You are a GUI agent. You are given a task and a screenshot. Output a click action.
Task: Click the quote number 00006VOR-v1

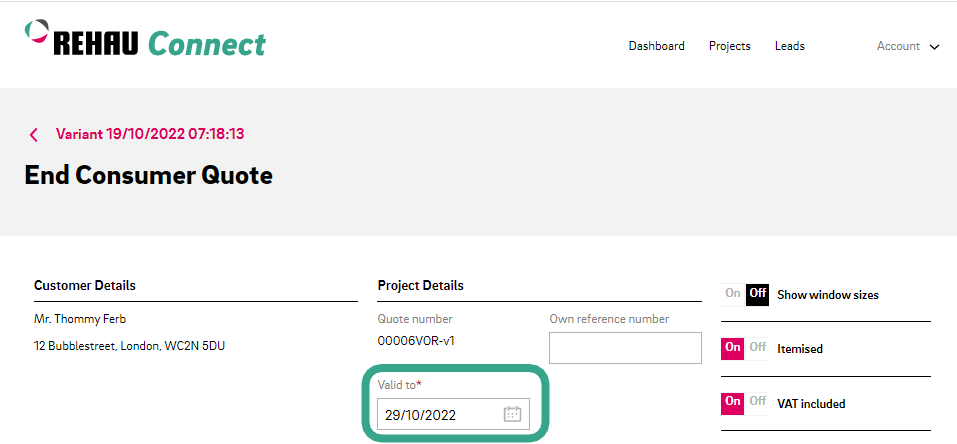tap(417, 340)
